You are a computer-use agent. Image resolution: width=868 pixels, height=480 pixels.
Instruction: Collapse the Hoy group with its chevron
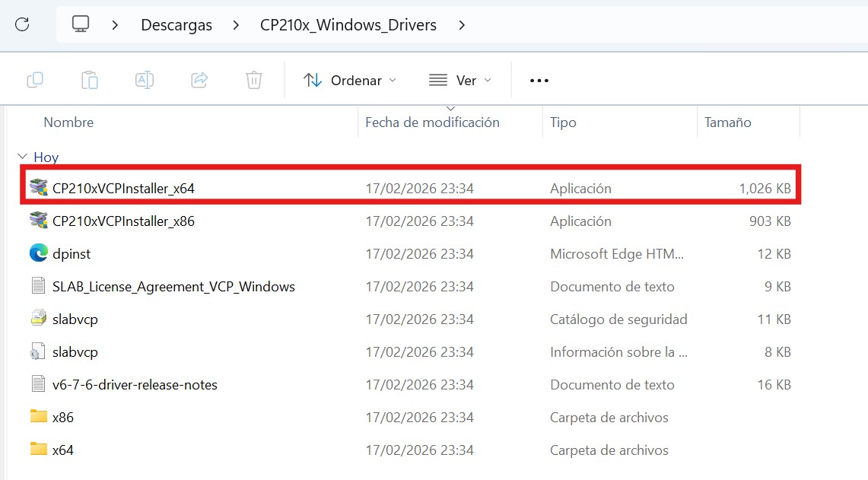pos(21,157)
